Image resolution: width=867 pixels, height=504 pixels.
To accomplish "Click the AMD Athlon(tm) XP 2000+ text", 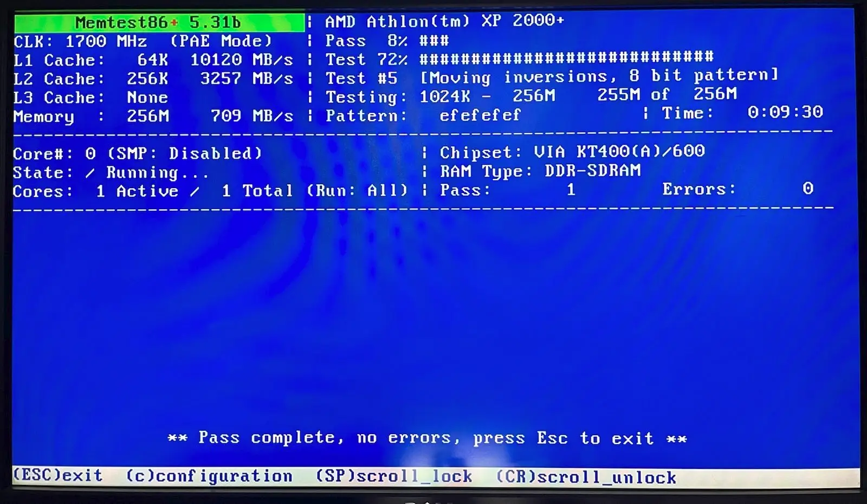I will click(444, 21).
